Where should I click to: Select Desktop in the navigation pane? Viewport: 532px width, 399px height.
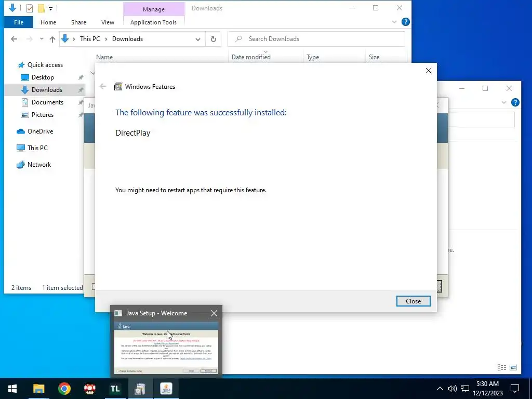pyautogui.click(x=43, y=77)
